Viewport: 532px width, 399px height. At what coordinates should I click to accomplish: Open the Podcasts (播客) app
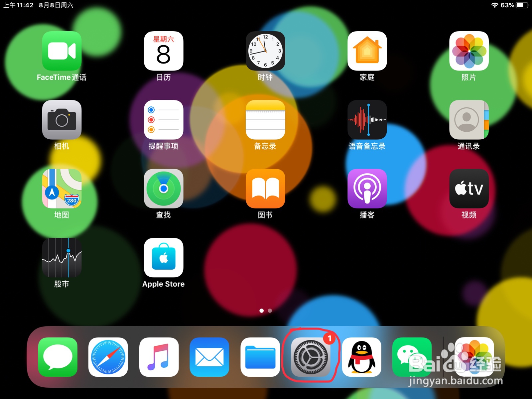point(367,189)
